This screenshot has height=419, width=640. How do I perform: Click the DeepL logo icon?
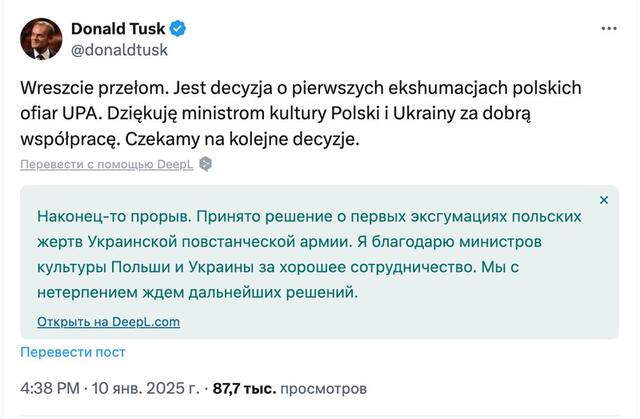tap(205, 164)
